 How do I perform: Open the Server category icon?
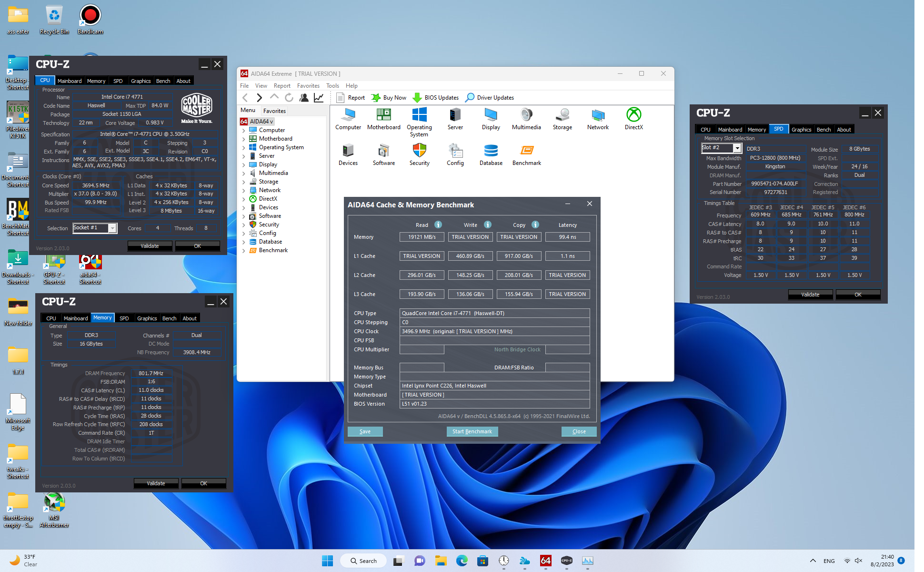[x=455, y=119]
